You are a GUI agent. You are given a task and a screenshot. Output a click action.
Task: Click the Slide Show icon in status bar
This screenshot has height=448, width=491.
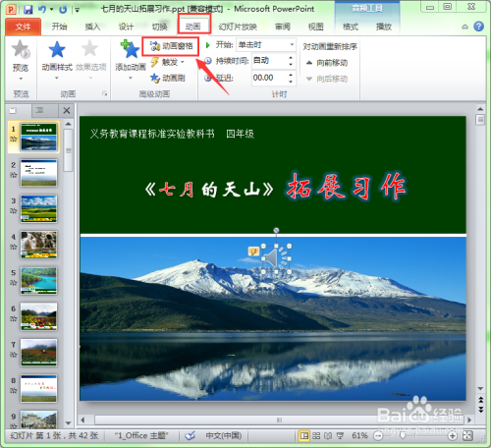[340, 436]
